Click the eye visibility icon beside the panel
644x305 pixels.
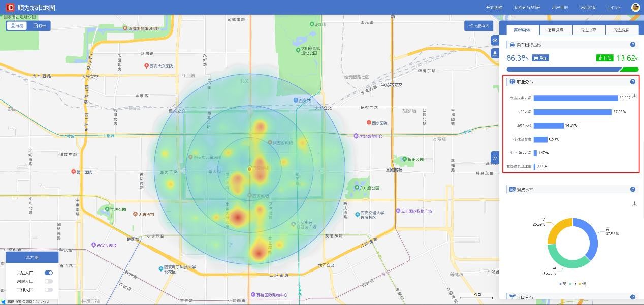coord(495,40)
